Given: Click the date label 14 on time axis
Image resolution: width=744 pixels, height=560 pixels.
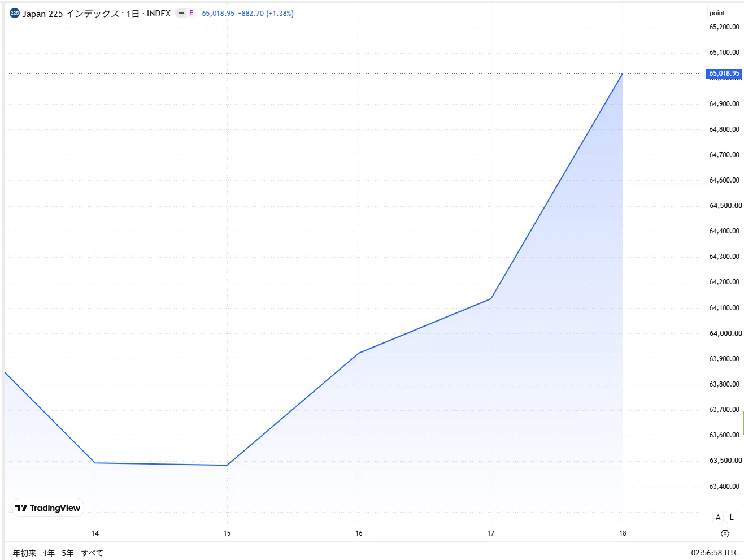Looking at the screenshot, I should [x=95, y=533].
